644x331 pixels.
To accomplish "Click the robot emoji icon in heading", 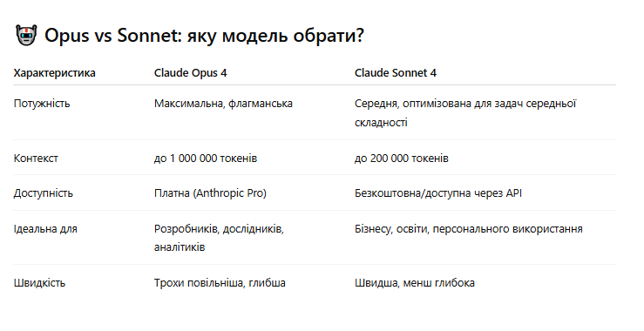I will click(x=26, y=35).
